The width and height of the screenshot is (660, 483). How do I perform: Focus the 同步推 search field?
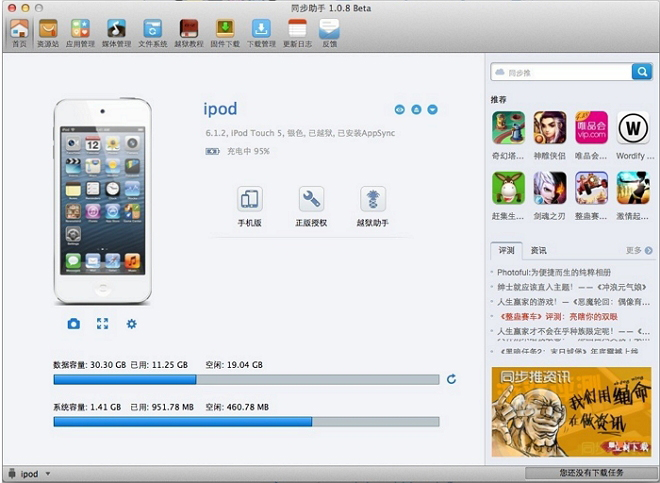(562, 72)
